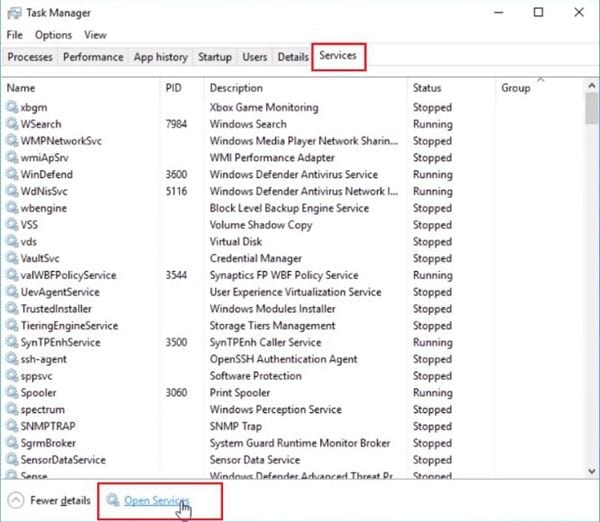Click the service icon next to WinDefend
600x522 pixels.
tap(12, 175)
